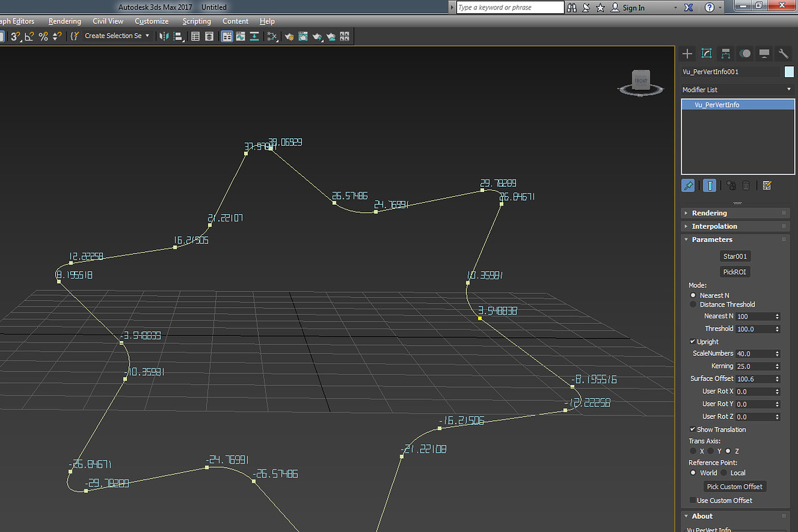The image size is (798, 532).
Task: Click the Mirror tool icon
Action: tap(165, 36)
